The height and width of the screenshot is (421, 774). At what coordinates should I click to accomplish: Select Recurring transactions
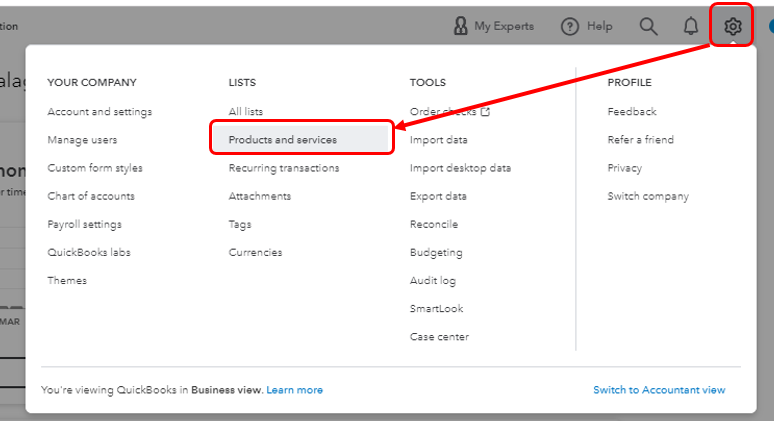coord(284,168)
